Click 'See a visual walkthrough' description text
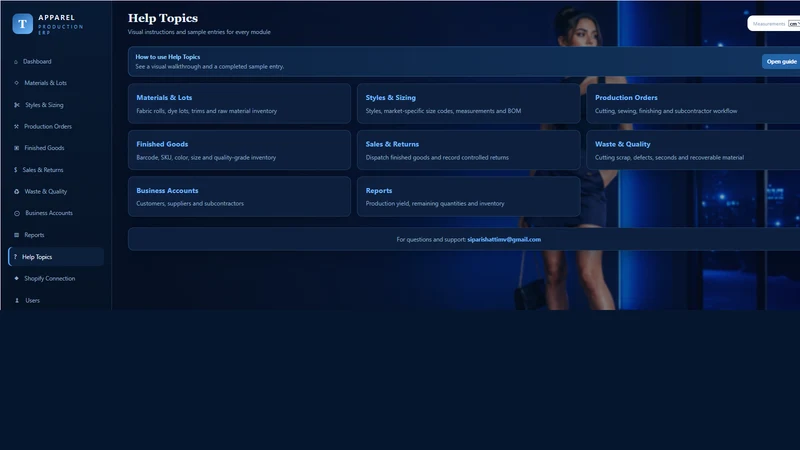The width and height of the screenshot is (800, 450). click(210, 67)
